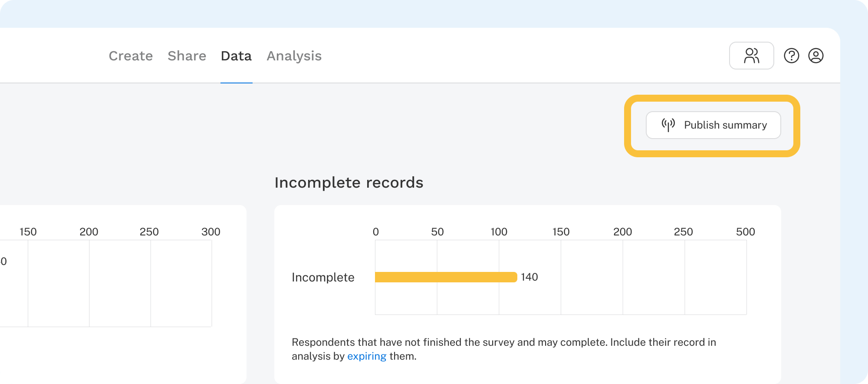Screen dimensions: 868x384
Task: Switch to the Create tab
Action: tap(131, 56)
